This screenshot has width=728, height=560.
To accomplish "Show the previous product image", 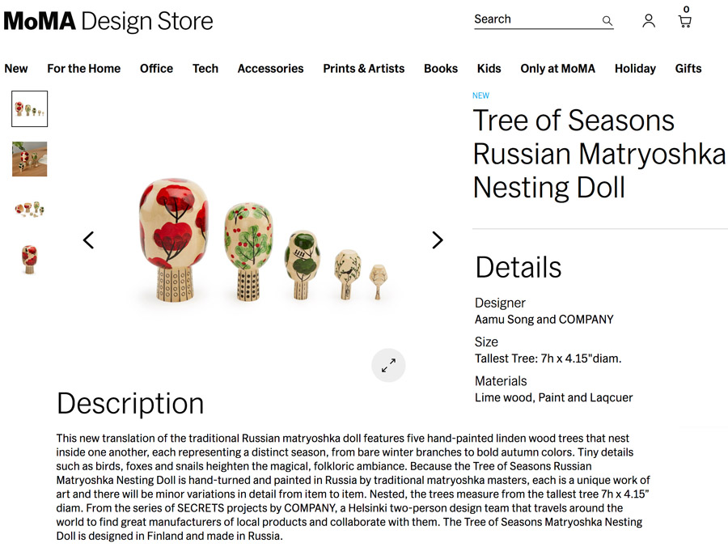I will coord(89,240).
